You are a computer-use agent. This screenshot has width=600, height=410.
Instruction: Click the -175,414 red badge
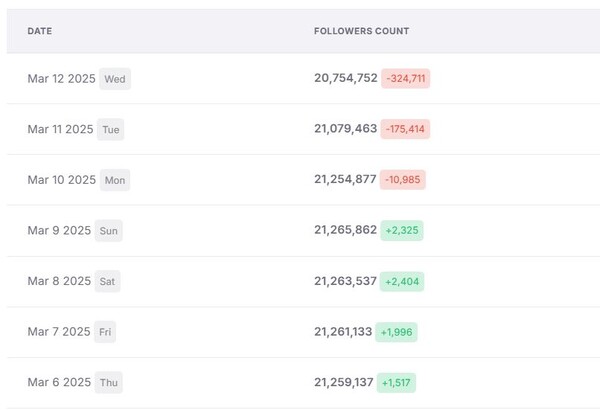pos(405,129)
